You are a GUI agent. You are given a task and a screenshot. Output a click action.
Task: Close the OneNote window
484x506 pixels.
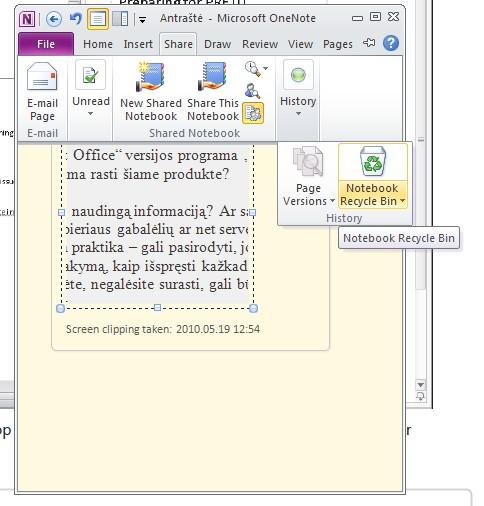pyautogui.click(x=394, y=17)
